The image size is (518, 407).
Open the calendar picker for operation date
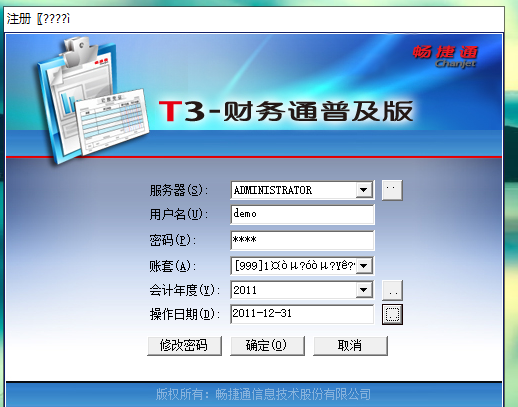392,314
